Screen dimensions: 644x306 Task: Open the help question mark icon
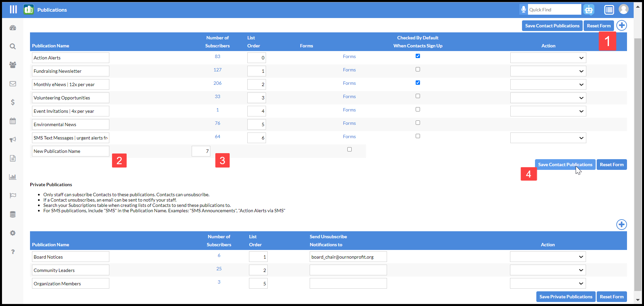(13, 252)
